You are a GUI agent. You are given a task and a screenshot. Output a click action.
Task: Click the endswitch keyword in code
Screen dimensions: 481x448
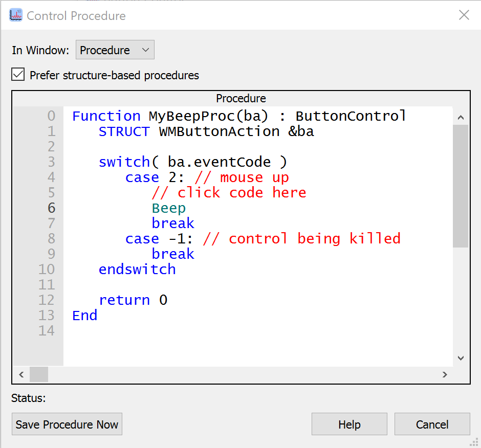point(137,270)
